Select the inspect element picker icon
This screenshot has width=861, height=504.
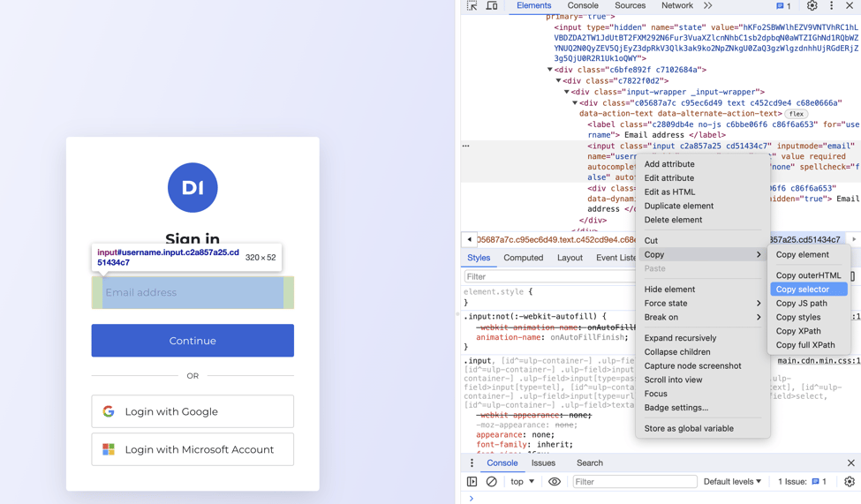(x=472, y=5)
